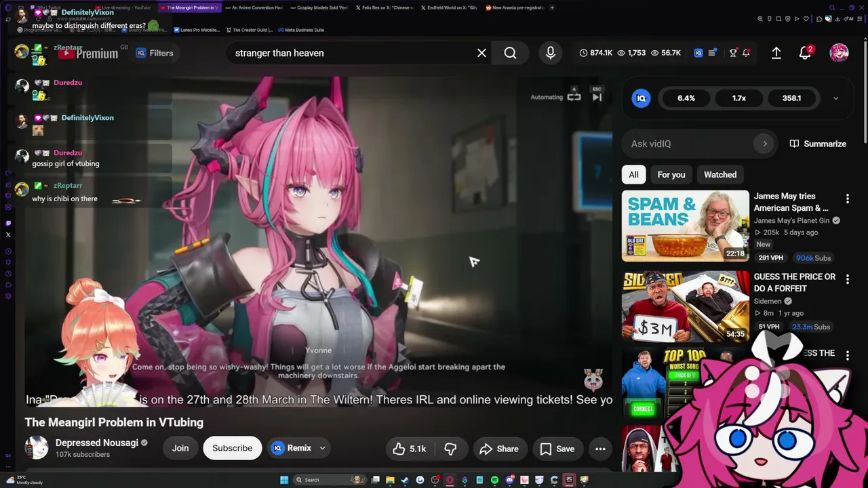Click the Opera GX browser taskbar icon
This screenshot has width=868, height=488.
450,480
